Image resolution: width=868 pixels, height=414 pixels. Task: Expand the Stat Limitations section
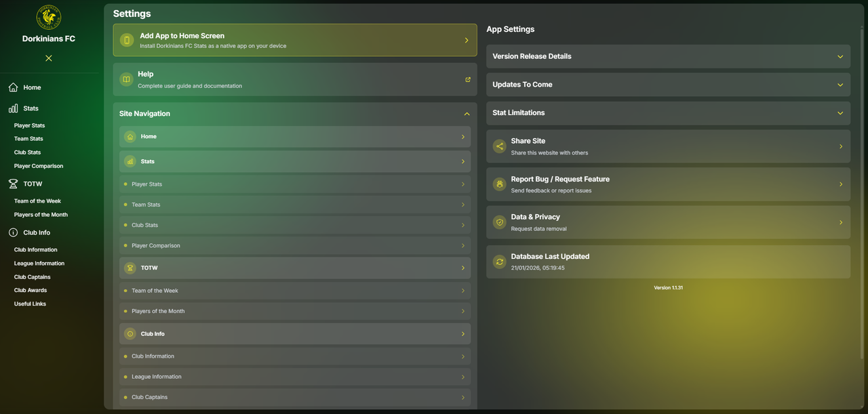[840, 113]
